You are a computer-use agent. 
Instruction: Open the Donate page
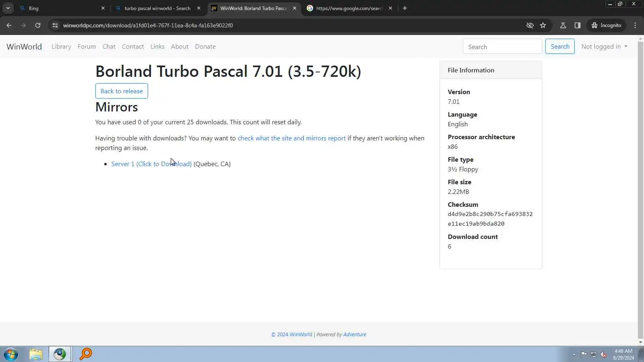click(x=205, y=47)
